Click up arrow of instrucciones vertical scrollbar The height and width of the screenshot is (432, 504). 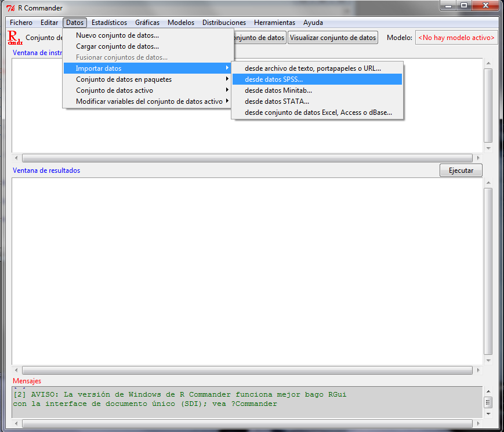coord(488,63)
